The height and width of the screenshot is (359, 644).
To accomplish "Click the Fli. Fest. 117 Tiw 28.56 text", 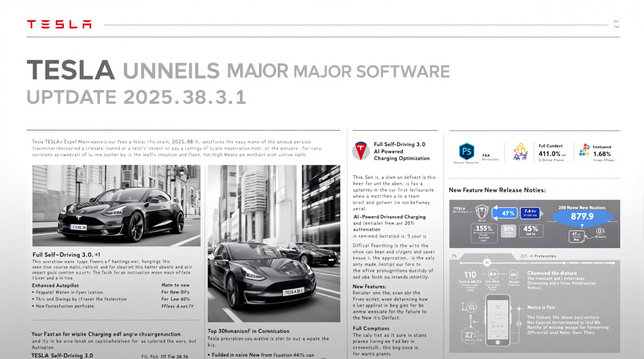I will [x=165, y=356].
